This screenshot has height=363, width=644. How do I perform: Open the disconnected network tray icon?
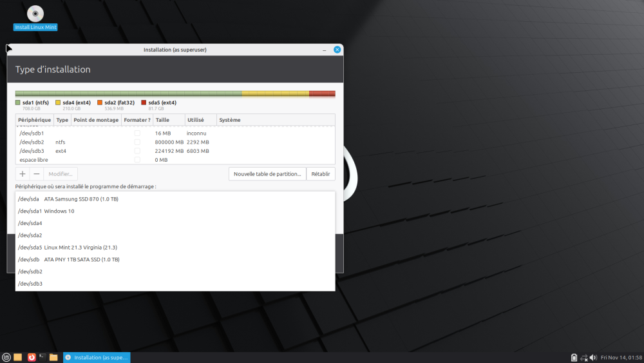click(583, 358)
